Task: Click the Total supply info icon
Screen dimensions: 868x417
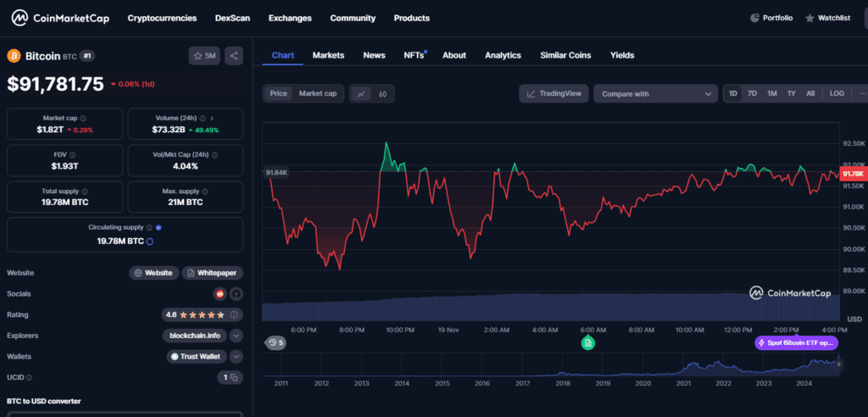Action: [84, 191]
